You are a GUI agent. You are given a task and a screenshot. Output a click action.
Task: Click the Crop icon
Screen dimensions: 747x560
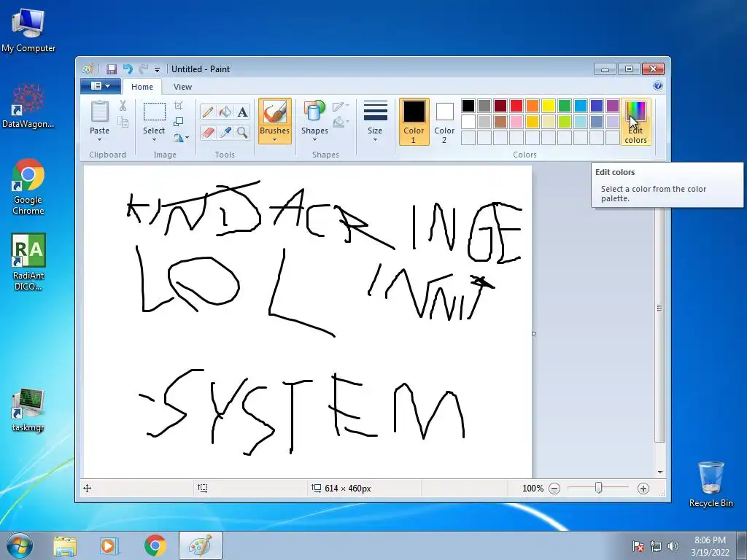[178, 105]
